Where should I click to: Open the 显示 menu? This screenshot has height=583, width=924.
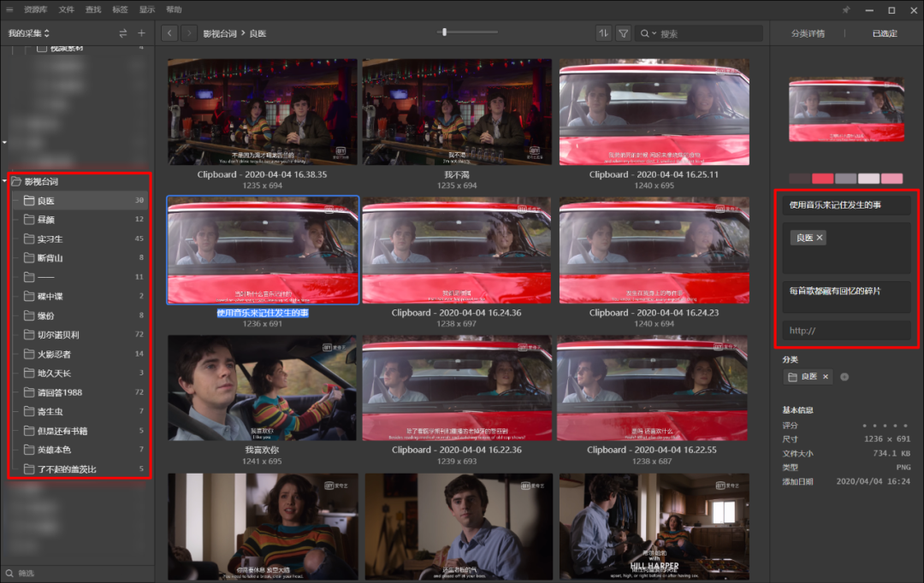[147, 9]
